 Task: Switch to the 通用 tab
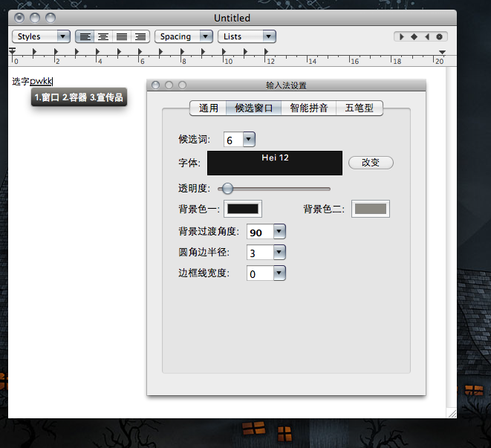208,108
